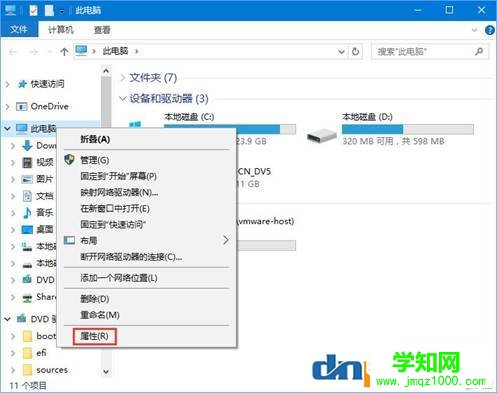Switch to the 查看 ribbon tab
This screenshot has width=497, height=393.
[x=102, y=30]
